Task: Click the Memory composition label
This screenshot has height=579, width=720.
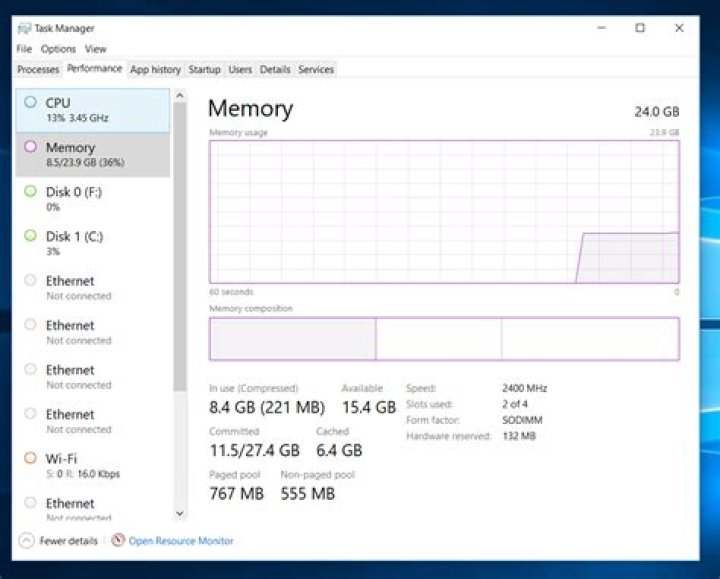Action: pos(251,309)
